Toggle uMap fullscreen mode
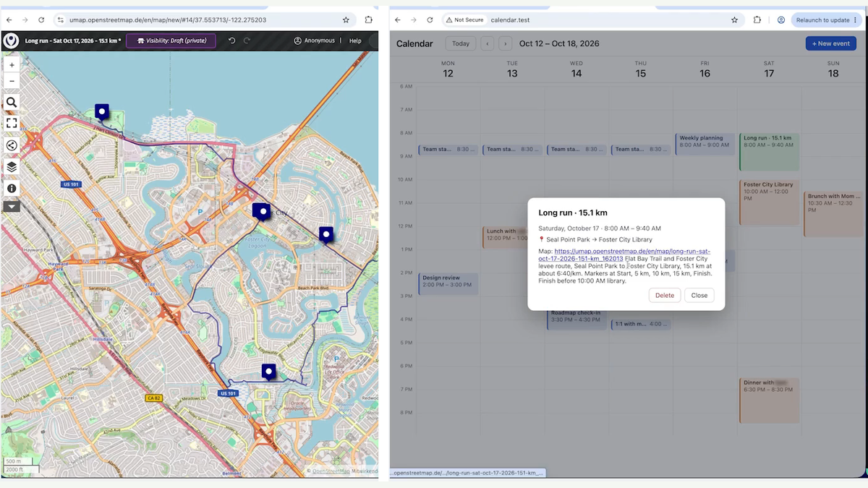The image size is (868, 488). click(x=12, y=124)
